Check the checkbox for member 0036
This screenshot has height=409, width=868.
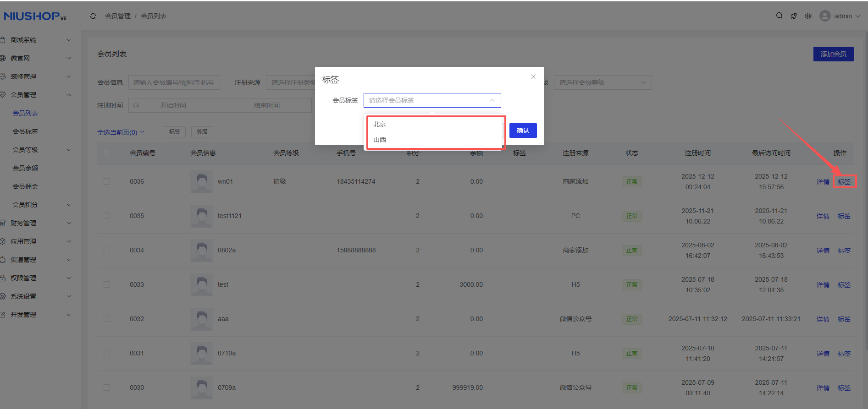[107, 182]
